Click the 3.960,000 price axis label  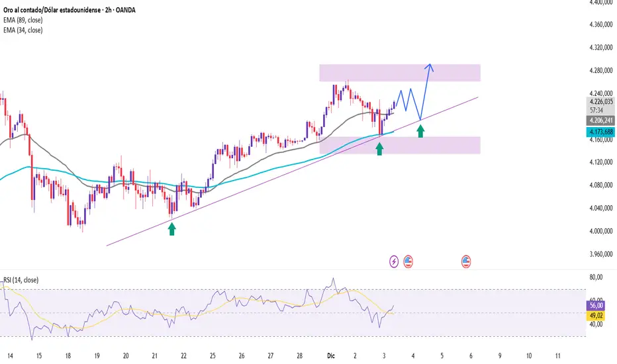point(601,254)
